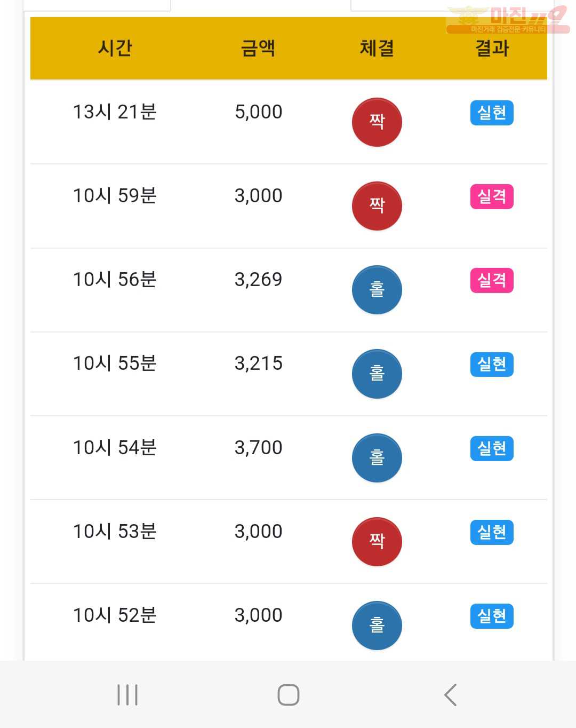The image size is (576, 728).
Task: Click the 실격 badge for 10시 56분
Action: (492, 280)
